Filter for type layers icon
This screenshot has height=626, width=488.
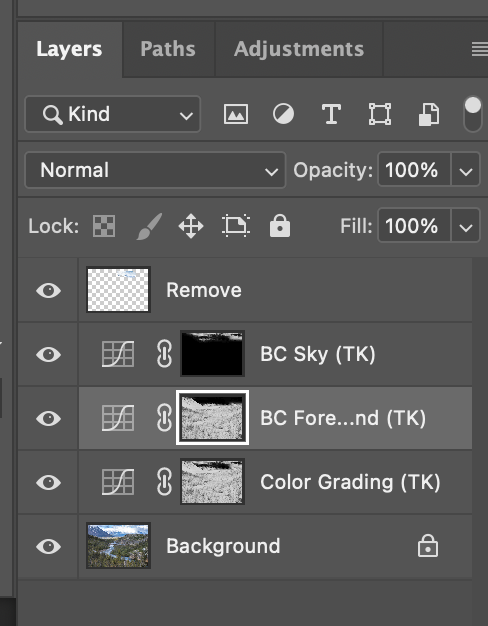(x=331, y=114)
